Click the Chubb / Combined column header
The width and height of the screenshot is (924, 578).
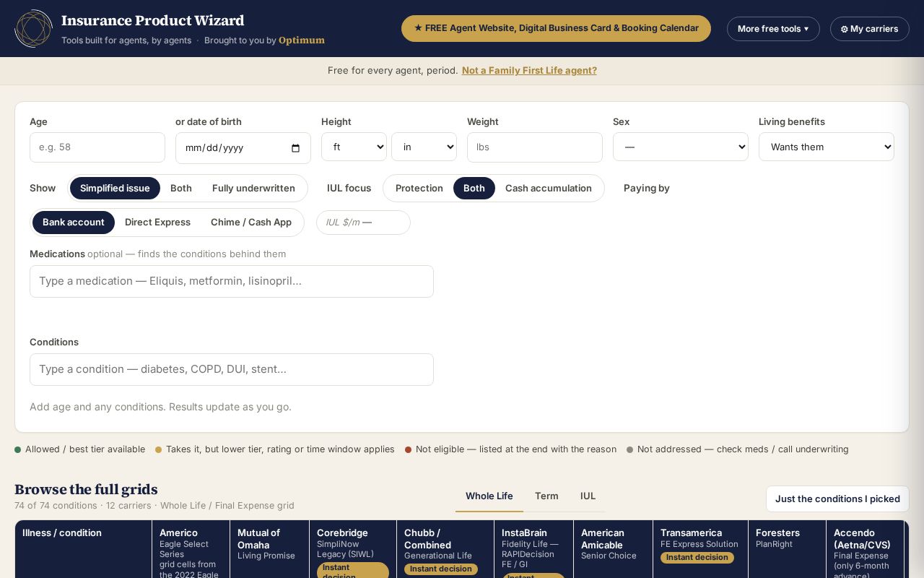(x=445, y=549)
